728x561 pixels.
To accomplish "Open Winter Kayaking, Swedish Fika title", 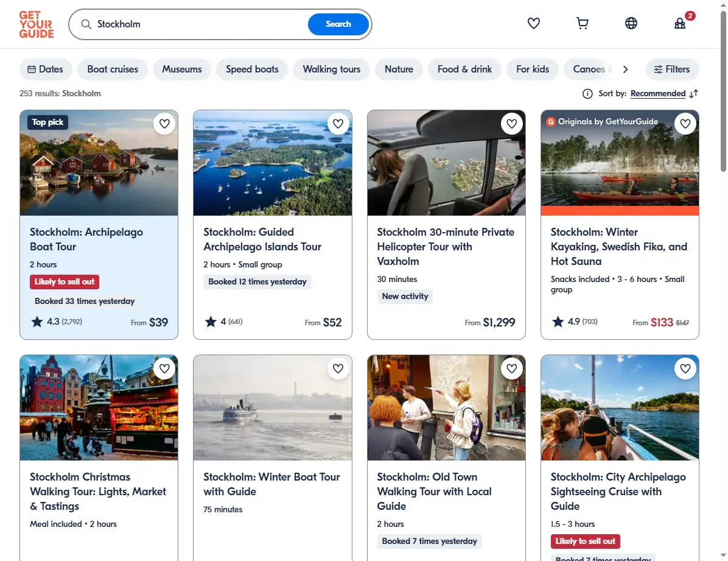I will (619, 246).
